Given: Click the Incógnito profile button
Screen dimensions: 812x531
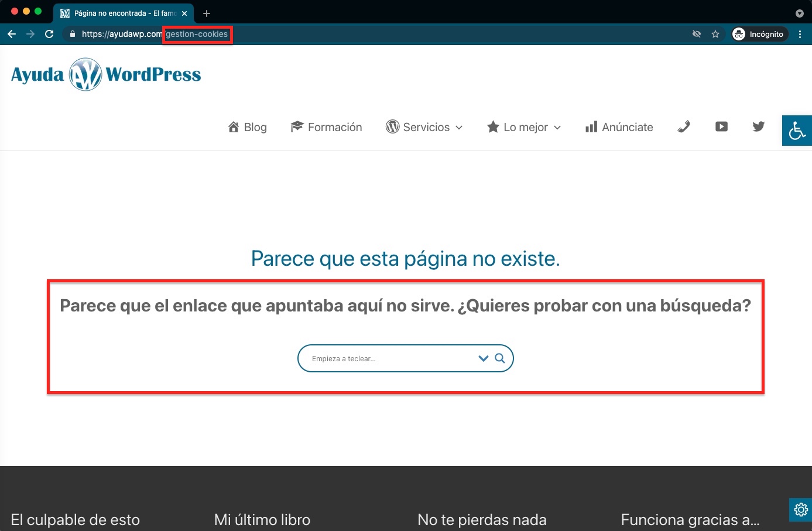Looking at the screenshot, I should (759, 35).
